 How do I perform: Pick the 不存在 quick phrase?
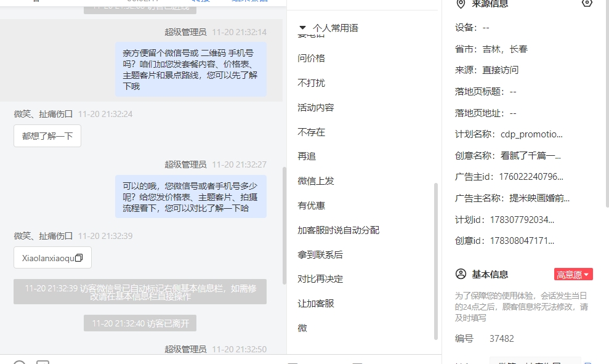pos(311,132)
